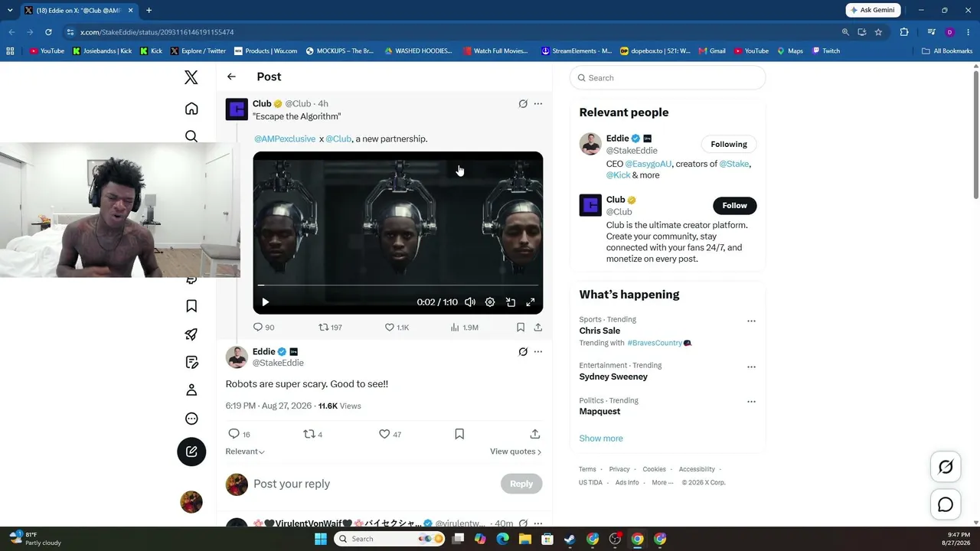Click the Reply button
980x551 pixels.
point(521,484)
